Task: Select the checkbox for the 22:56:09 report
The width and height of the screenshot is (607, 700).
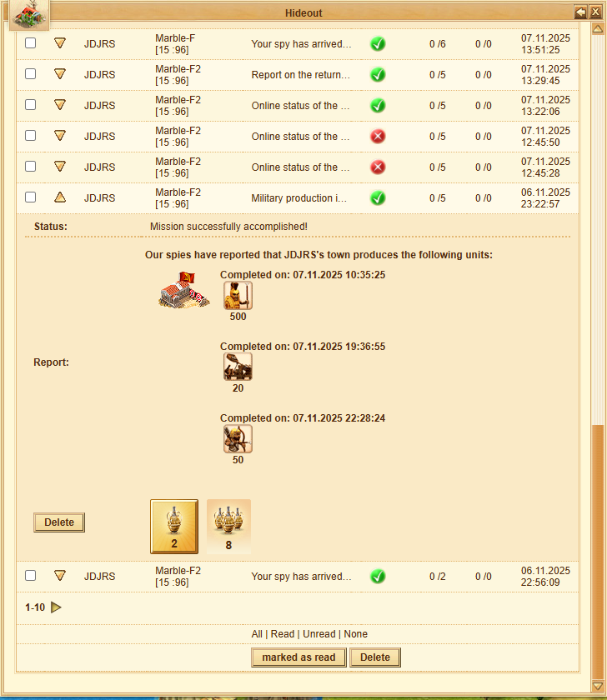Action: pos(31,576)
